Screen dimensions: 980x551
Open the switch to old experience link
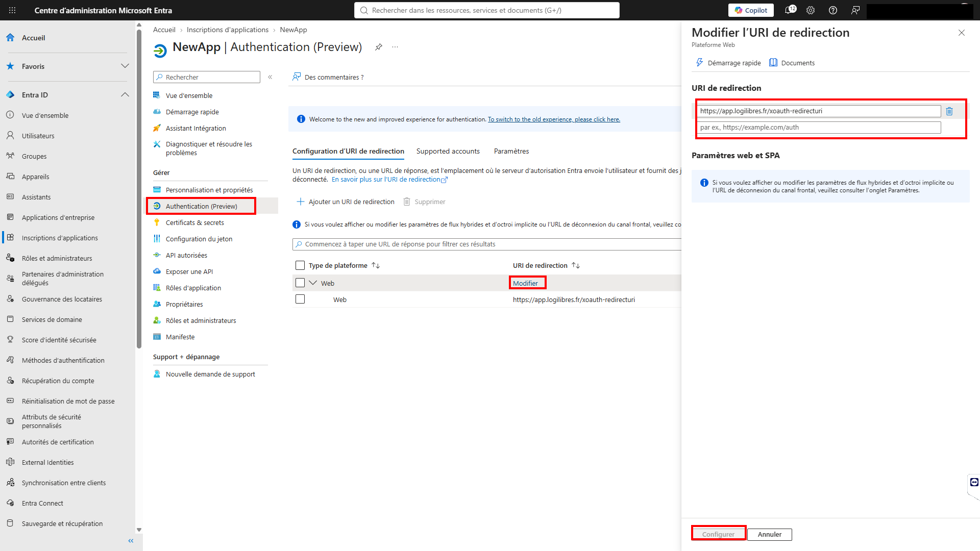click(554, 119)
